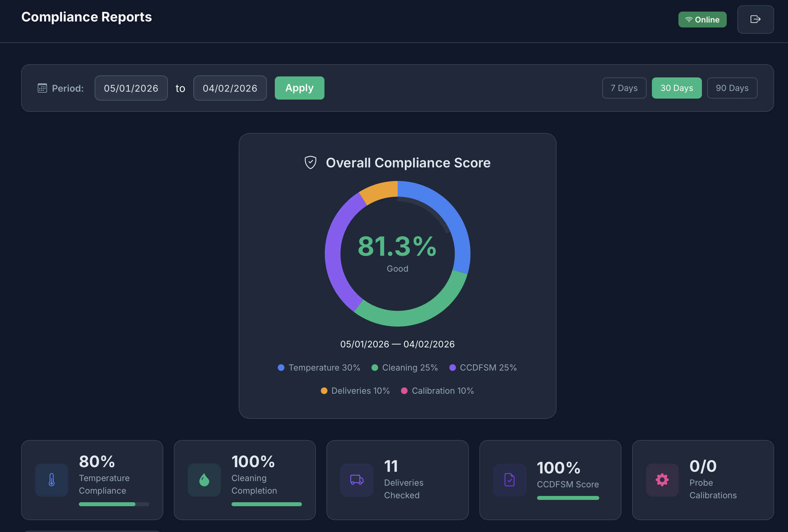Click the blue Temperature donut segment
This screenshot has width=788, height=532.
(x=451, y=217)
